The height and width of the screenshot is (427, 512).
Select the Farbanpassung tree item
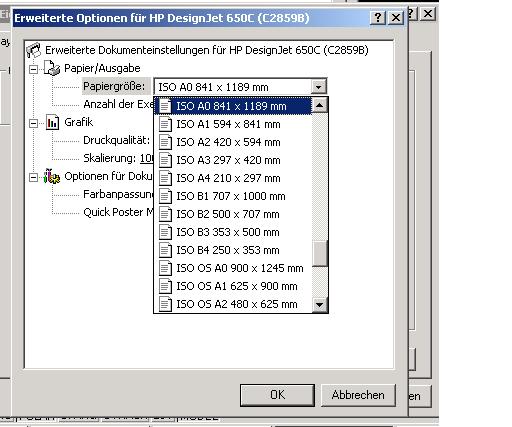pos(118,194)
